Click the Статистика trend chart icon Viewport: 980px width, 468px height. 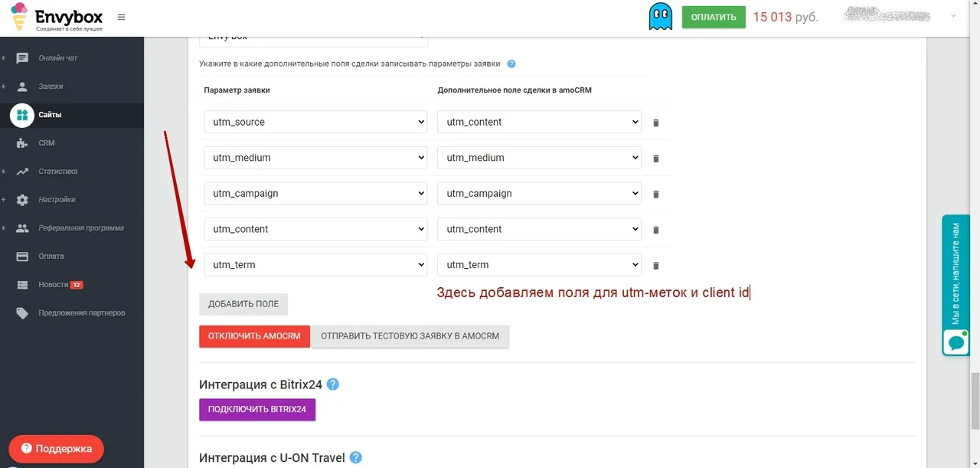click(x=22, y=172)
